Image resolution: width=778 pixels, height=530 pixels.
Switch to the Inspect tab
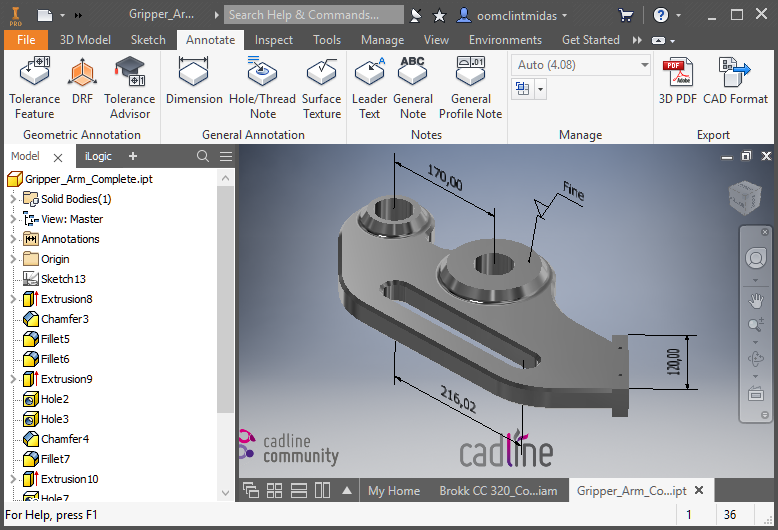point(273,40)
